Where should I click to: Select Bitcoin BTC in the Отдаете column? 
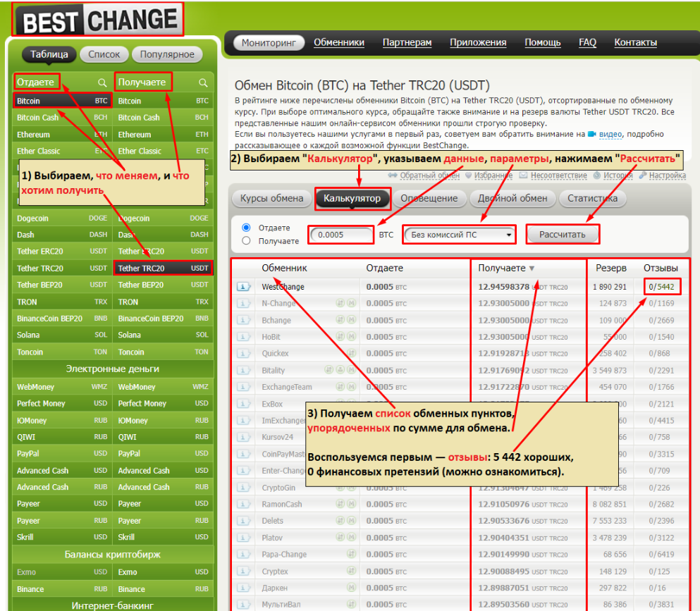[62, 101]
